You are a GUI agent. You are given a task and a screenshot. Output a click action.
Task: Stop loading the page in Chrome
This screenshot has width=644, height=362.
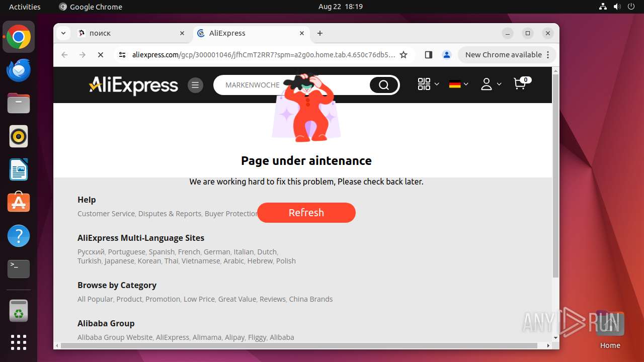point(101,55)
